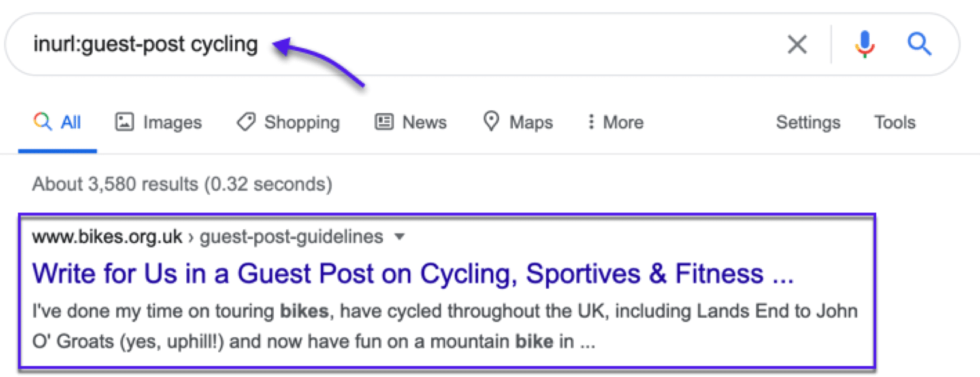Click the price tag icon for Shopping
This screenshot has height=377, width=980.
(246, 122)
